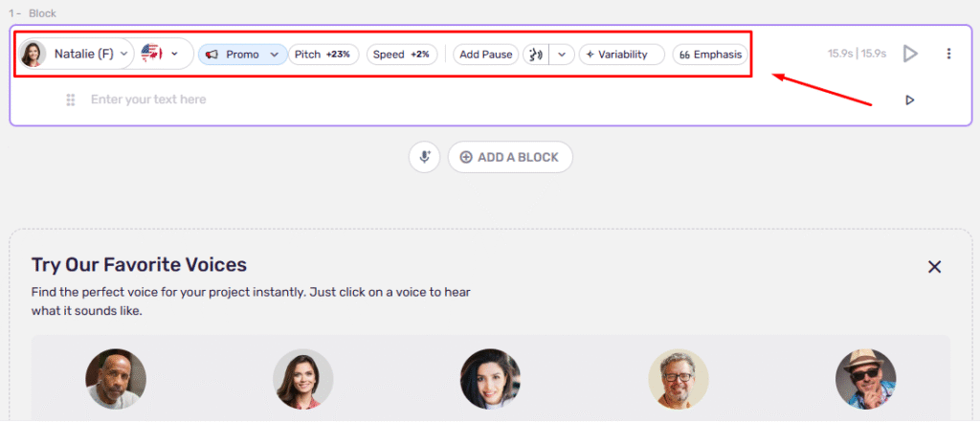Viewport: 980px width, 422px height.
Task: Expand the language flag dropdown
Action: (x=161, y=54)
